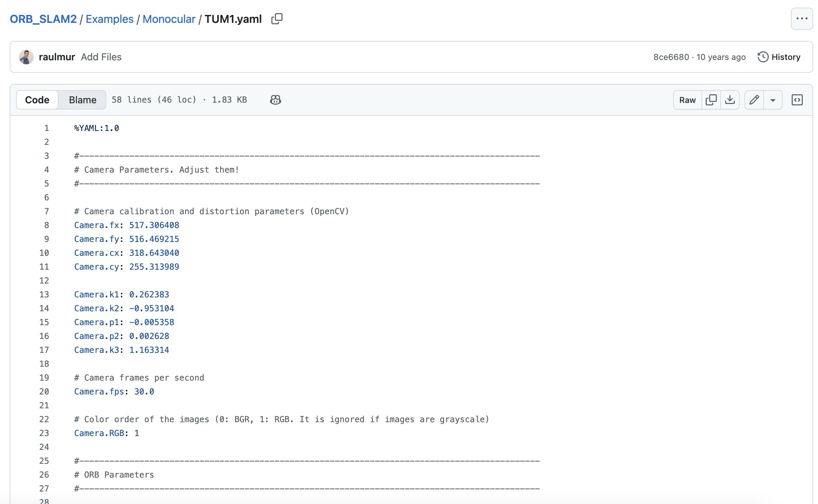Expand more edit options dropdown arrow

pyautogui.click(x=773, y=100)
